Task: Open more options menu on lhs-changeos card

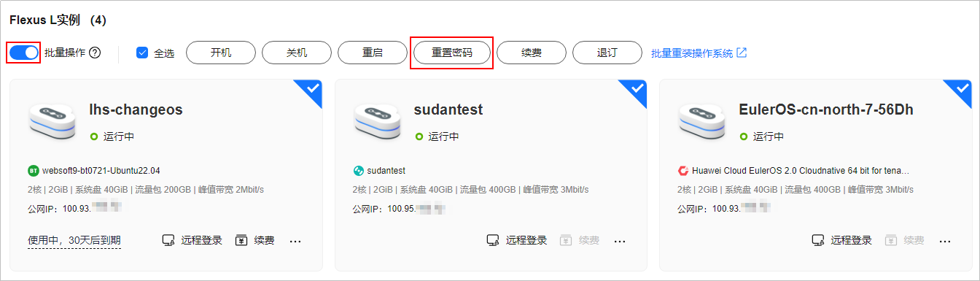Action: click(295, 241)
